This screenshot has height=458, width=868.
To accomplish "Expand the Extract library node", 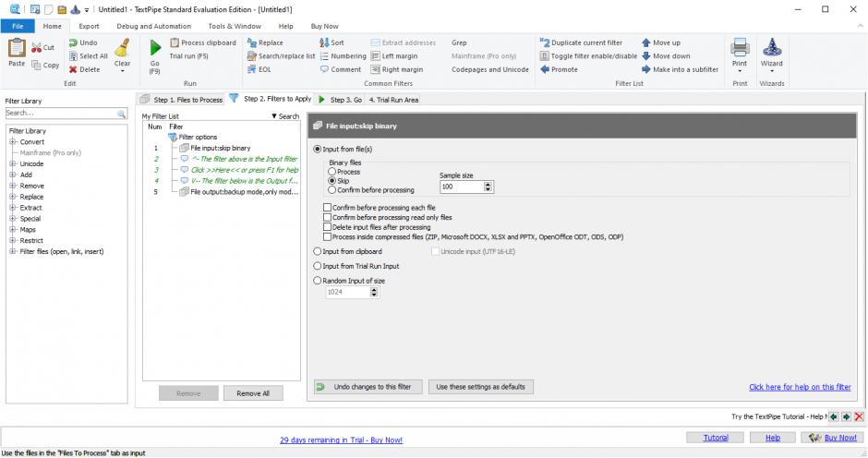I will pos(12,208).
